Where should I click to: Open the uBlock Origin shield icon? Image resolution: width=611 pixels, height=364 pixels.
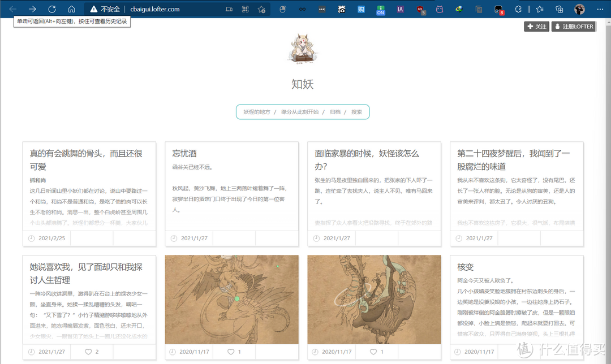(x=420, y=10)
